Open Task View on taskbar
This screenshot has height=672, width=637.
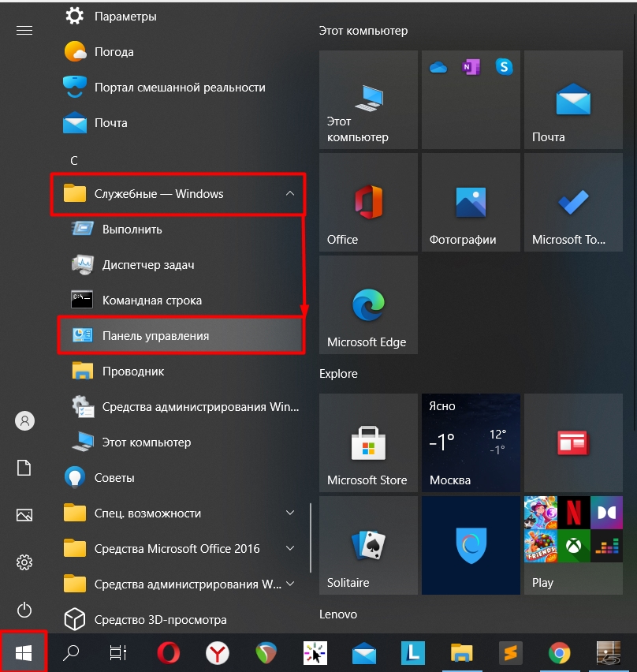pos(117,653)
